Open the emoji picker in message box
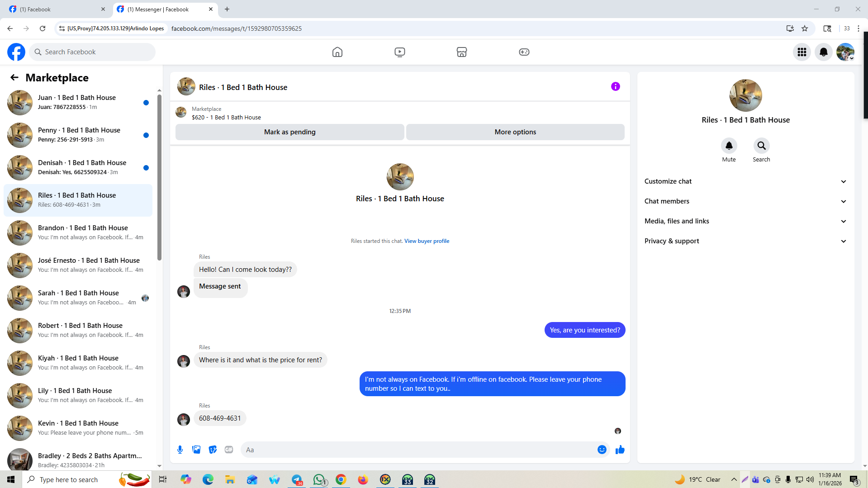The image size is (868, 488). (602, 450)
